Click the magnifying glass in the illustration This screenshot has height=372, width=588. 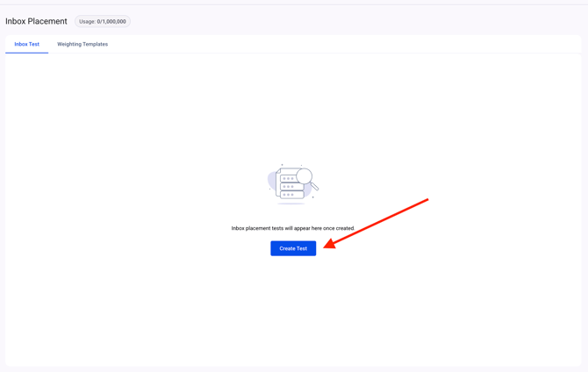(x=304, y=176)
